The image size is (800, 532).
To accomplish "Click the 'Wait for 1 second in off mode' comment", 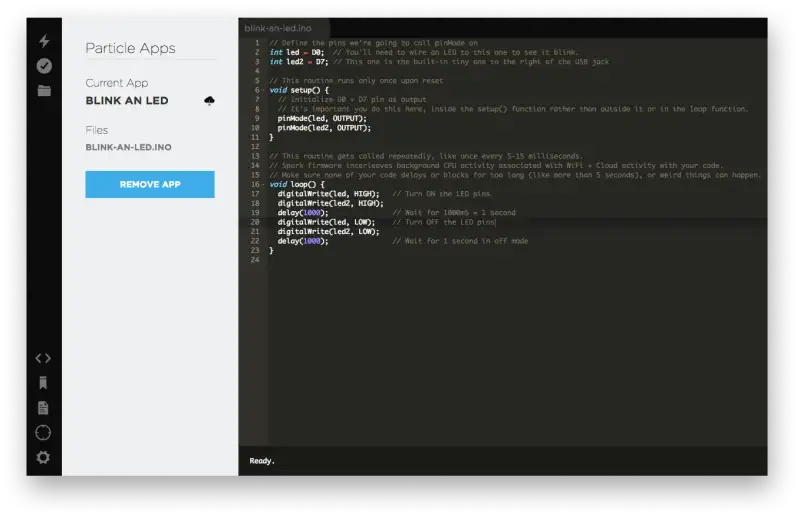I will coord(460,241).
